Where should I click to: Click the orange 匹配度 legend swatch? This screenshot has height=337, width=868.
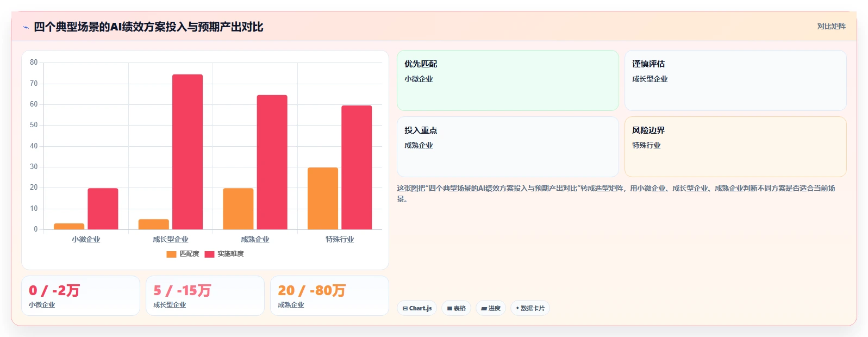[171, 254]
